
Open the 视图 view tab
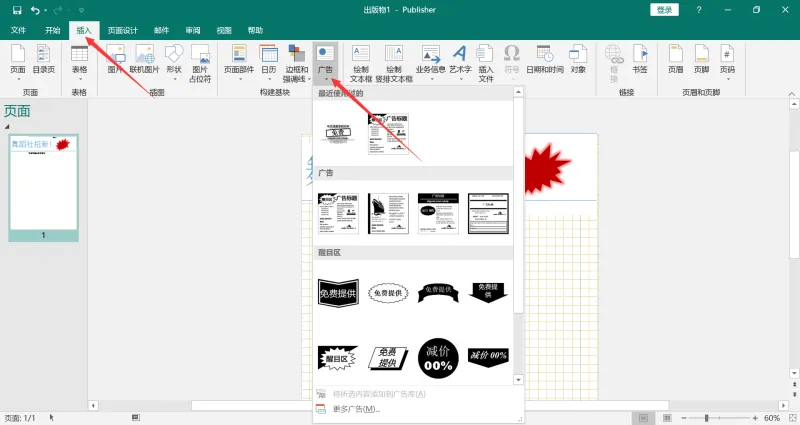(x=223, y=31)
